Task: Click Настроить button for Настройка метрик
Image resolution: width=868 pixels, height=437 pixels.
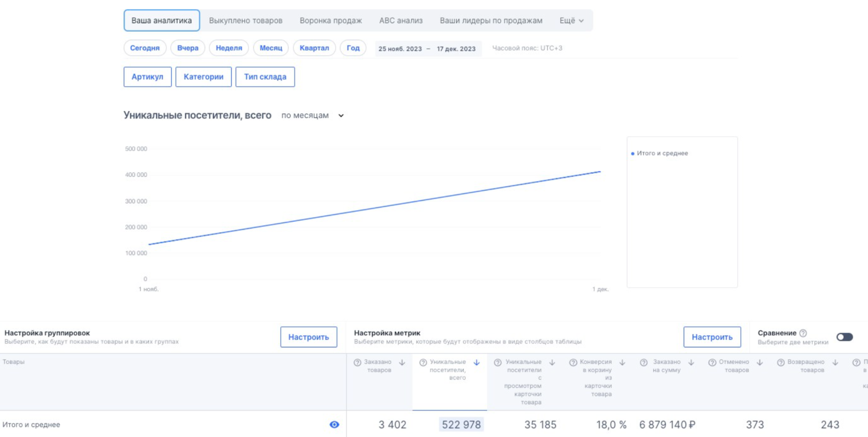Action: pyautogui.click(x=712, y=337)
